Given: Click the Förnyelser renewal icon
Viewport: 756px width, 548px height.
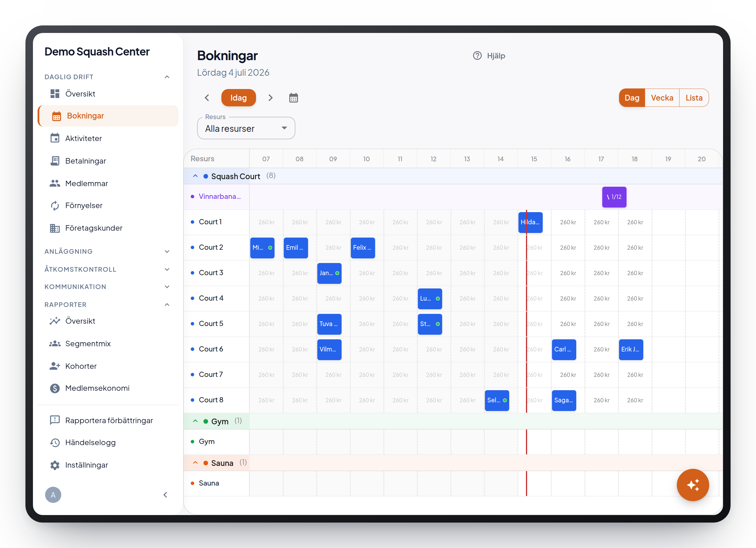Looking at the screenshot, I should pos(55,206).
